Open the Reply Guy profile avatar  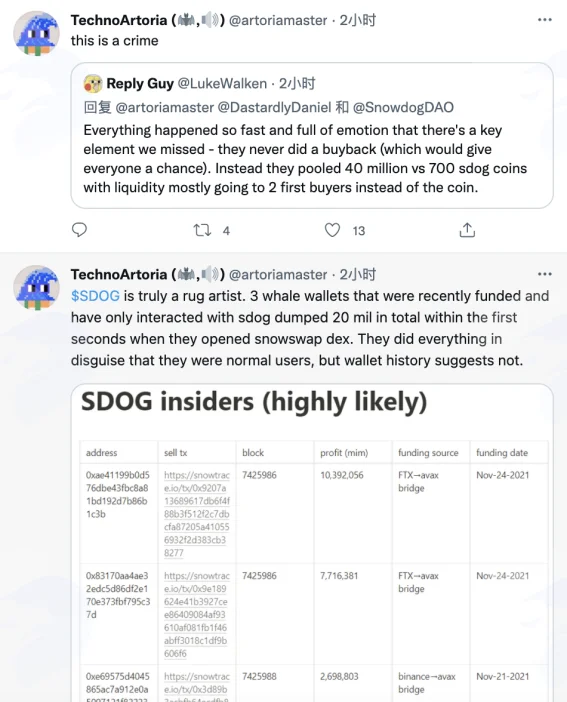tap(93, 84)
